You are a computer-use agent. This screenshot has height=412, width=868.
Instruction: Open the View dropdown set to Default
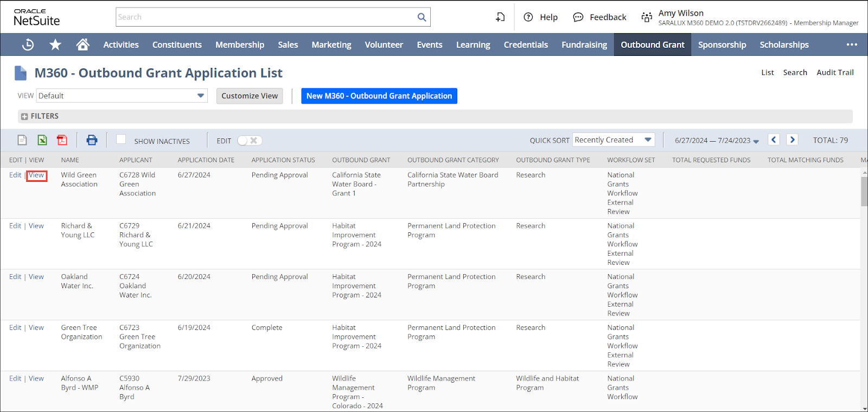[x=122, y=96]
